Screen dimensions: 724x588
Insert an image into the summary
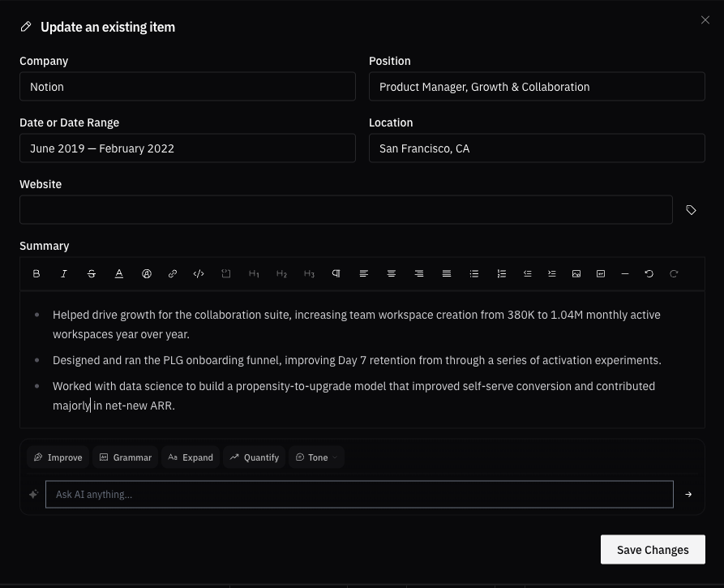click(576, 273)
